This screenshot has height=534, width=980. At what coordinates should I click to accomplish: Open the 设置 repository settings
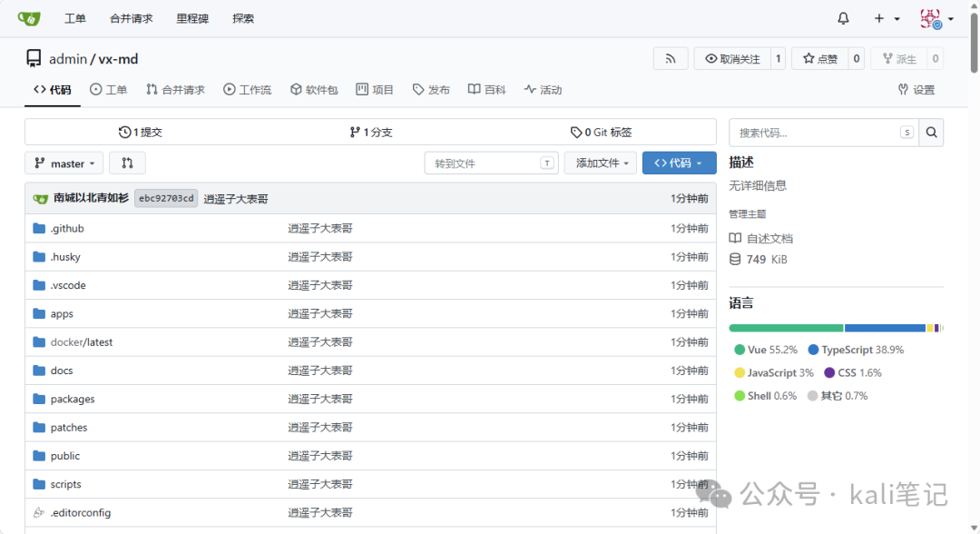[916, 89]
